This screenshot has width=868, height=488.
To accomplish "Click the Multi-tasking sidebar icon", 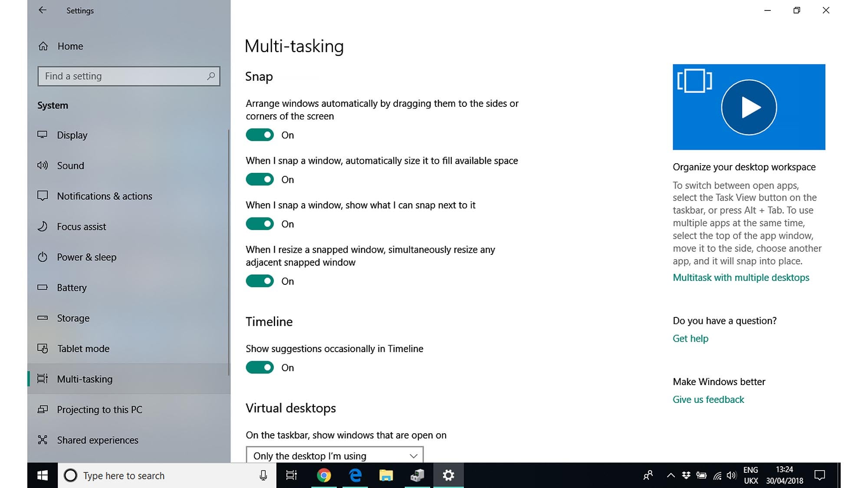I will click(x=42, y=379).
